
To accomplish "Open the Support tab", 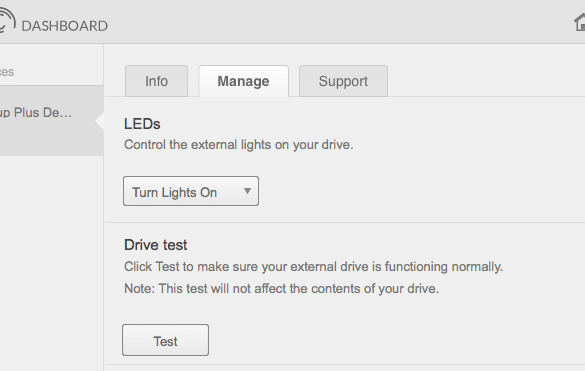I will [x=343, y=81].
